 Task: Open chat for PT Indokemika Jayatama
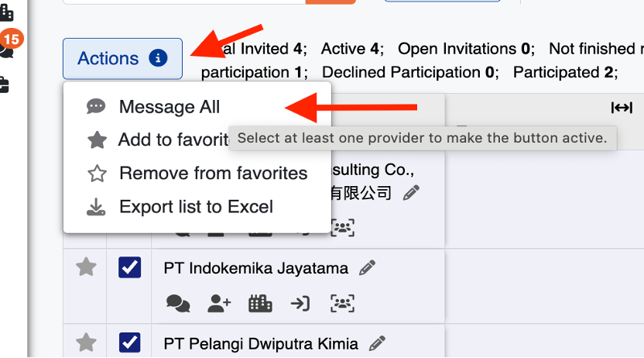tap(178, 304)
